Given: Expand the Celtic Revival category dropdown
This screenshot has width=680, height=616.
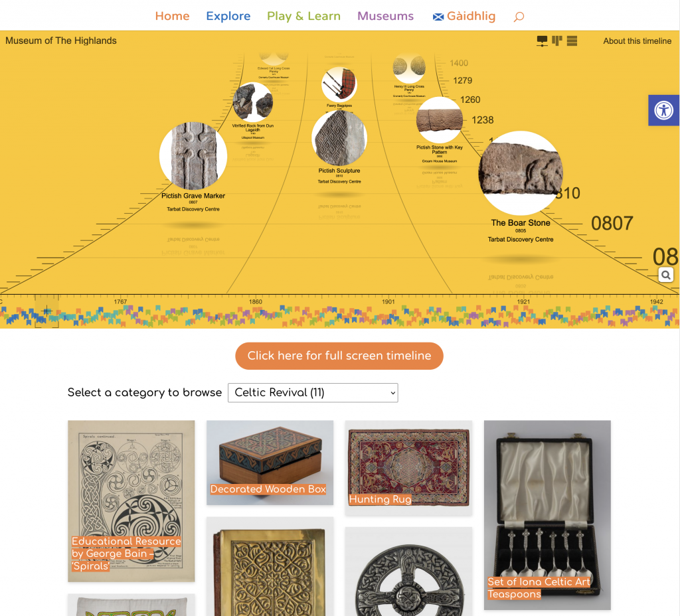Looking at the screenshot, I should (313, 393).
